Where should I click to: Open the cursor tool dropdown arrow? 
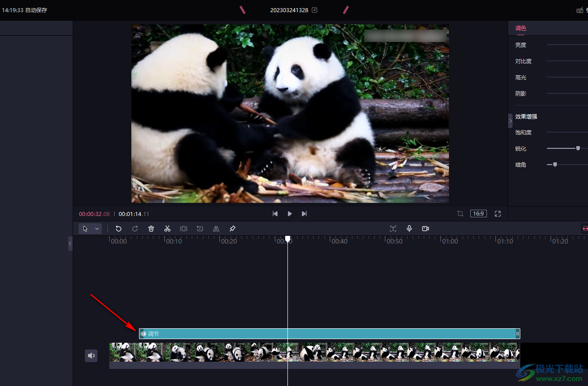pos(97,229)
